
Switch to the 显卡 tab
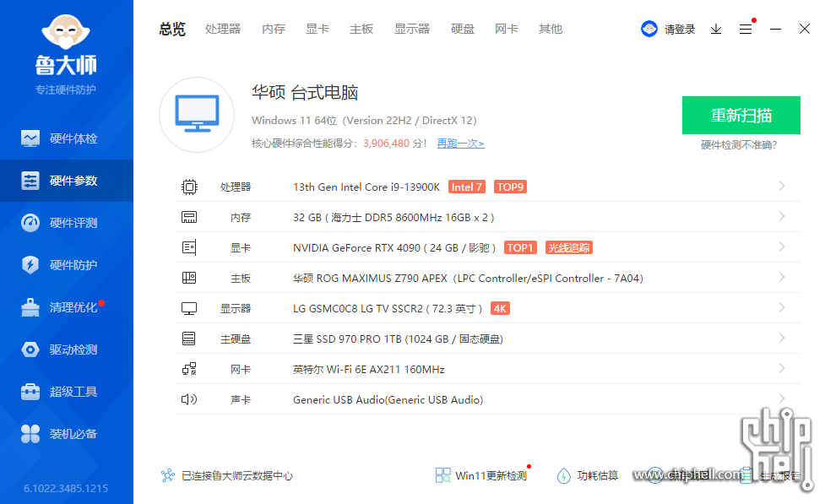(318, 29)
